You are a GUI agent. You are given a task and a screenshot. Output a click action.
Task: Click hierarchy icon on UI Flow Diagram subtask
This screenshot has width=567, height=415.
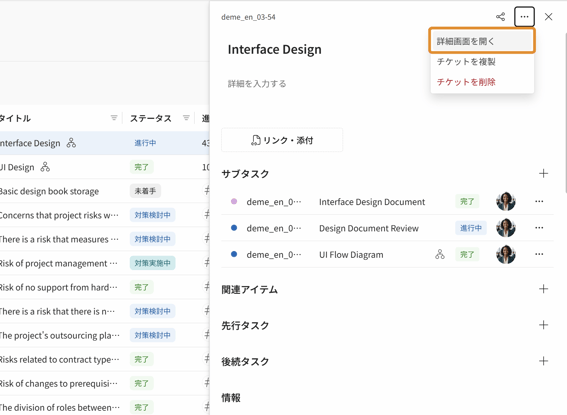pyautogui.click(x=440, y=254)
